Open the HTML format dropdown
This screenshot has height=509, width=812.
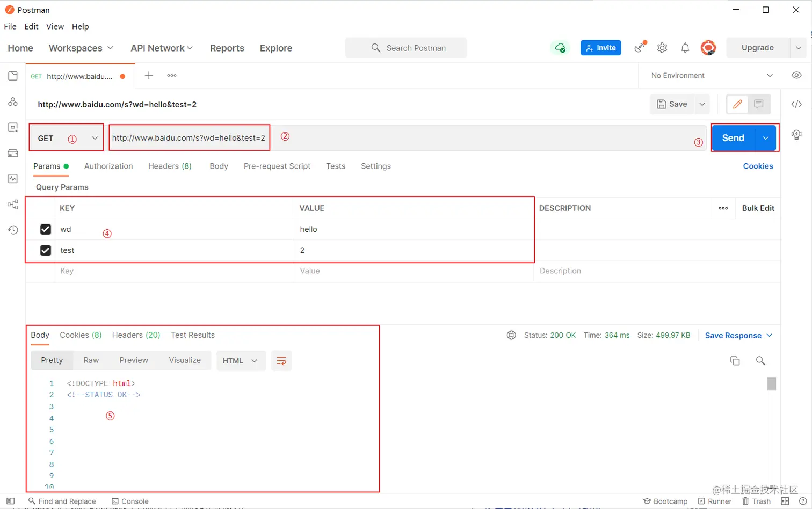[x=240, y=361]
